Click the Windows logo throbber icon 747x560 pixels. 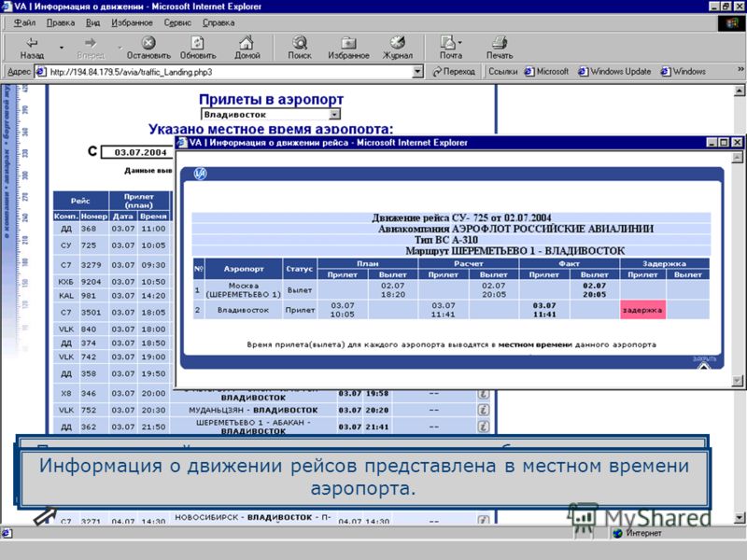(x=731, y=23)
